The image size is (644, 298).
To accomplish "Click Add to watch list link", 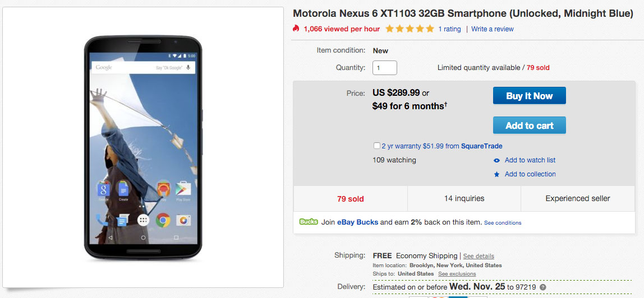I will tap(530, 160).
